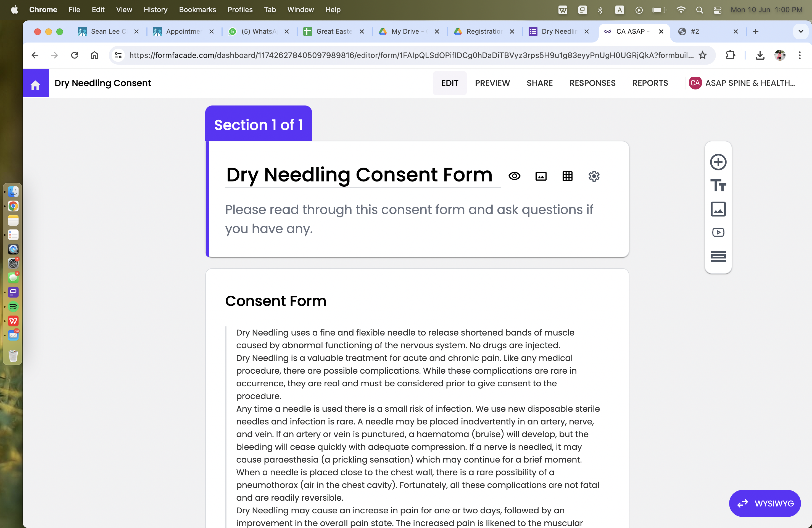The height and width of the screenshot is (528, 812).
Task: Expand Chrome tab search chevron
Action: tap(801, 32)
